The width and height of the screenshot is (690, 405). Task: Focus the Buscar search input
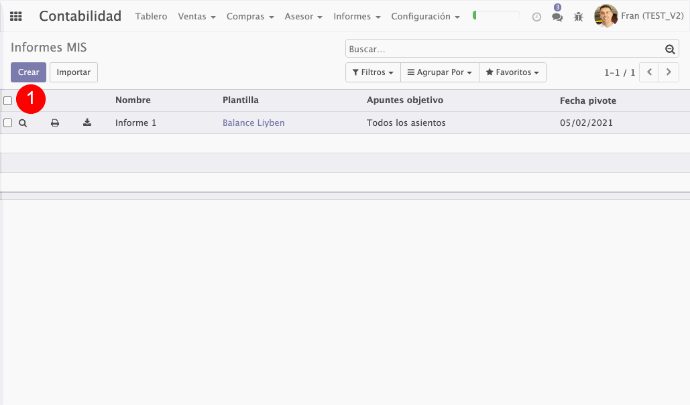505,49
